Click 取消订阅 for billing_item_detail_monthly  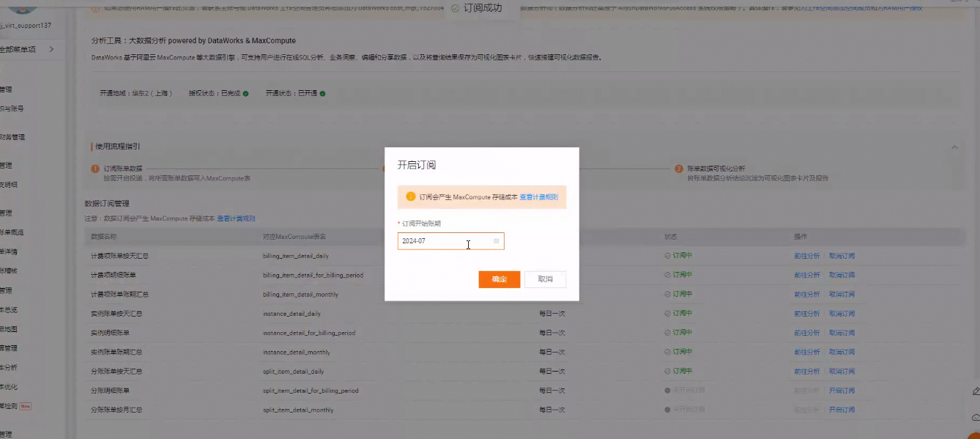pos(842,294)
